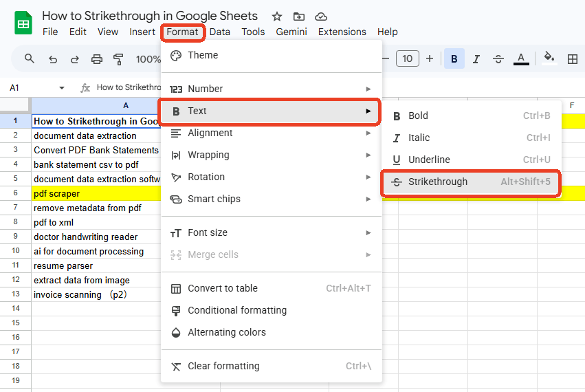This screenshot has width=585, height=392.
Task: Open the Insert menu
Action: click(142, 32)
